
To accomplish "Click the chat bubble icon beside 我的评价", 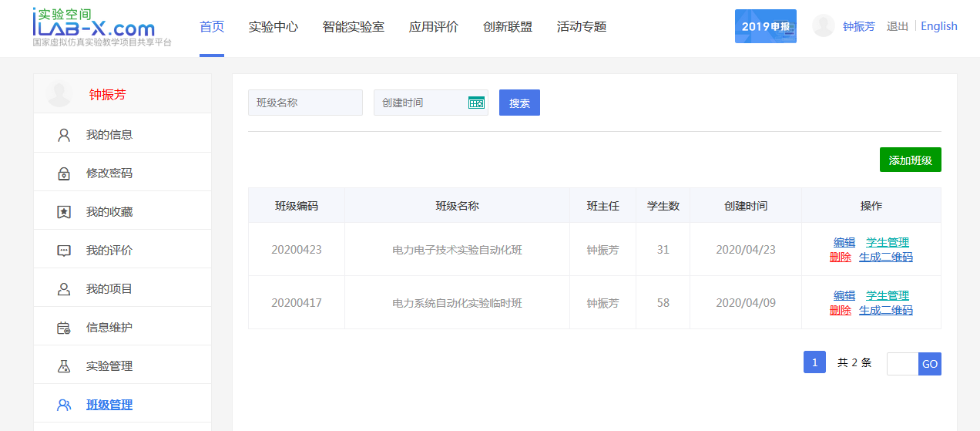I will click(64, 251).
